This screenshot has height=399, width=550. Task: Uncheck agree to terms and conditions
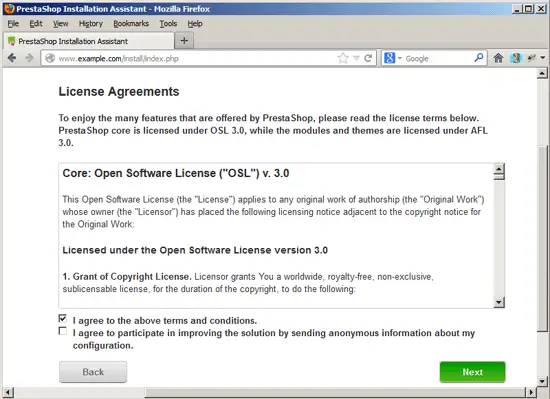pos(62,318)
